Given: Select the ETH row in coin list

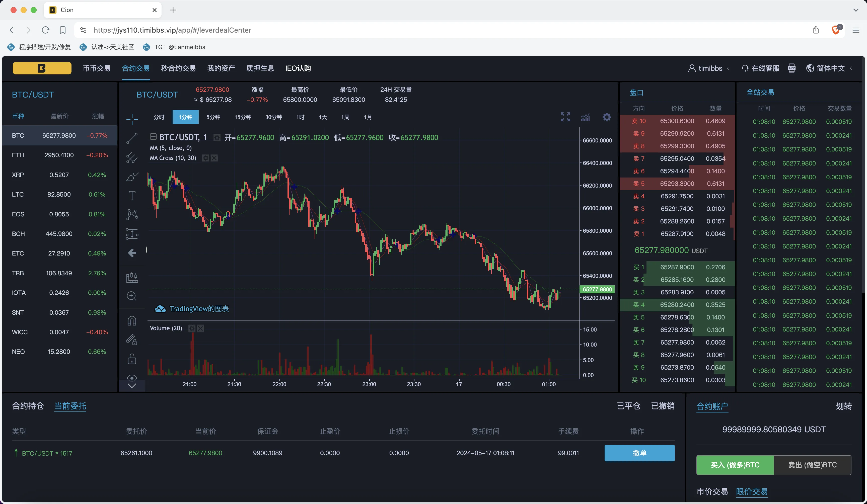Looking at the screenshot, I should [59, 155].
